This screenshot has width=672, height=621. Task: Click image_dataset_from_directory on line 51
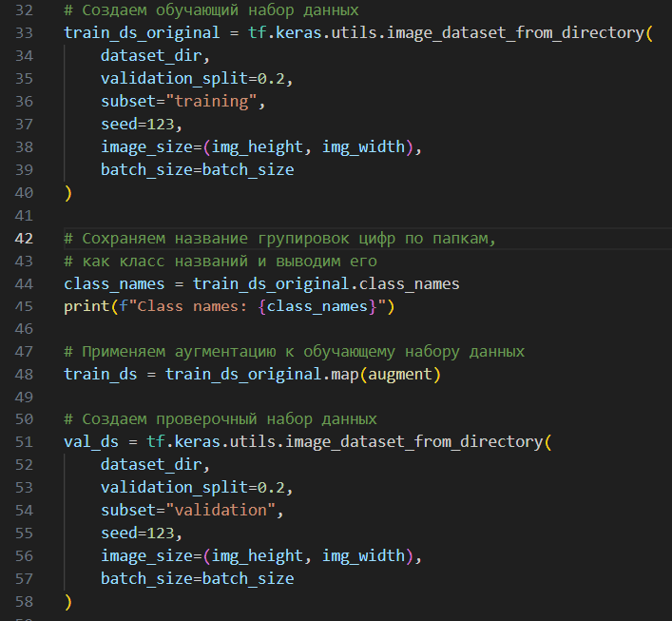tap(414, 442)
